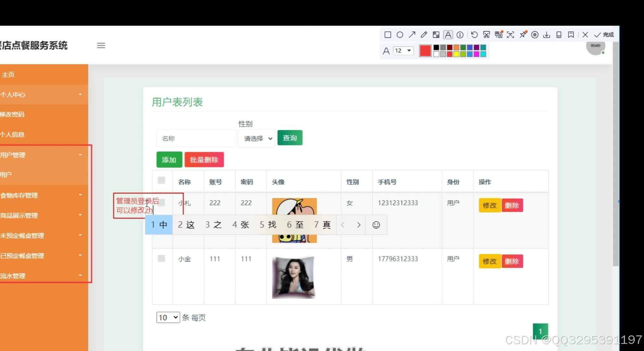Click 完成 to finish the screenshot
The image size is (644, 351).
point(604,35)
